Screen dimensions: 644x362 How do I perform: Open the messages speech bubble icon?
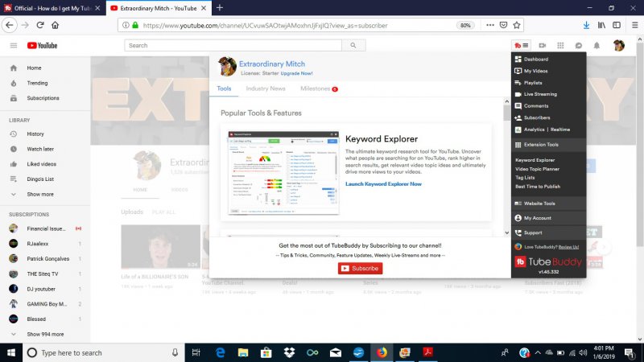[579, 45]
